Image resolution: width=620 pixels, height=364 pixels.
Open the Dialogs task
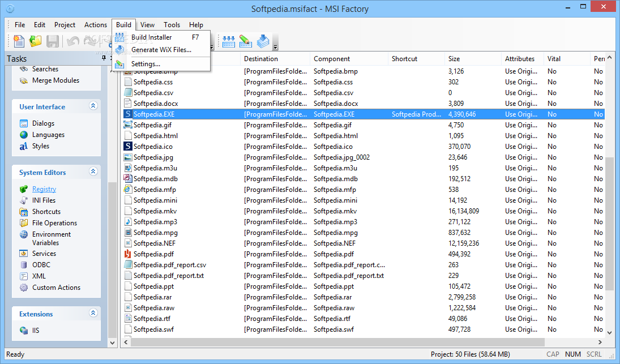43,123
